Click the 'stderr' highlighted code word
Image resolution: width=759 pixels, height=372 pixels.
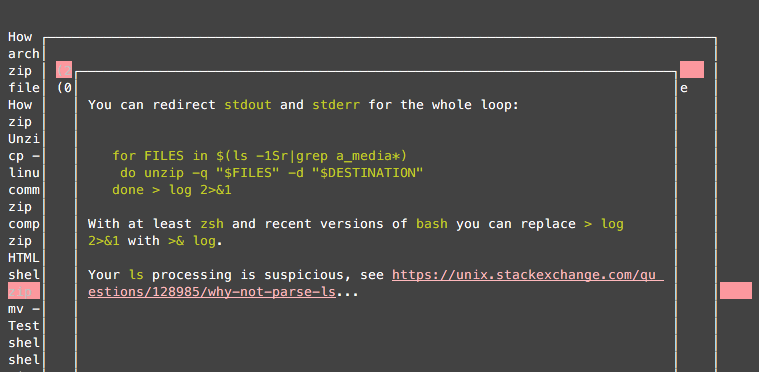click(x=336, y=104)
